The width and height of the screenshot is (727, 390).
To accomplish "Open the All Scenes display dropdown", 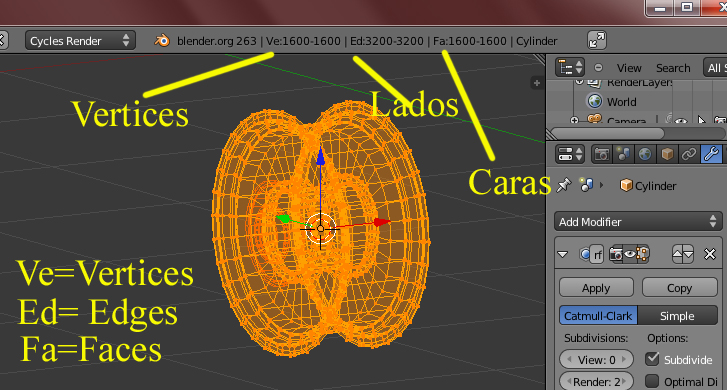I will 715,68.
